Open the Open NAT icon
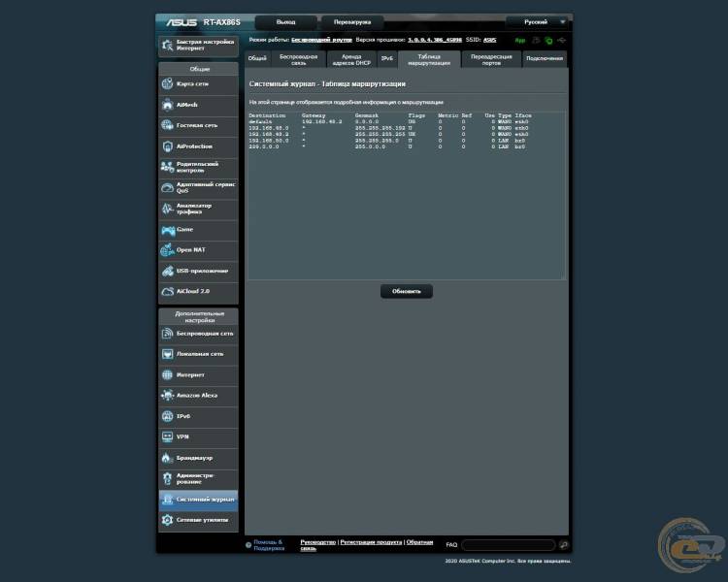Viewport: 728px width, 582px height. pyautogui.click(x=167, y=250)
